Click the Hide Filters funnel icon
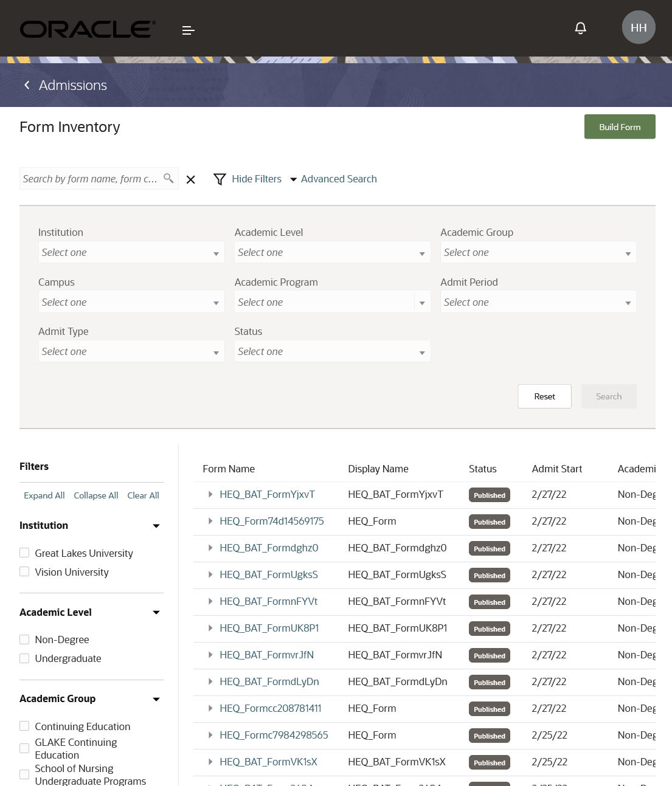Image resolution: width=672 pixels, height=786 pixels. tap(220, 179)
